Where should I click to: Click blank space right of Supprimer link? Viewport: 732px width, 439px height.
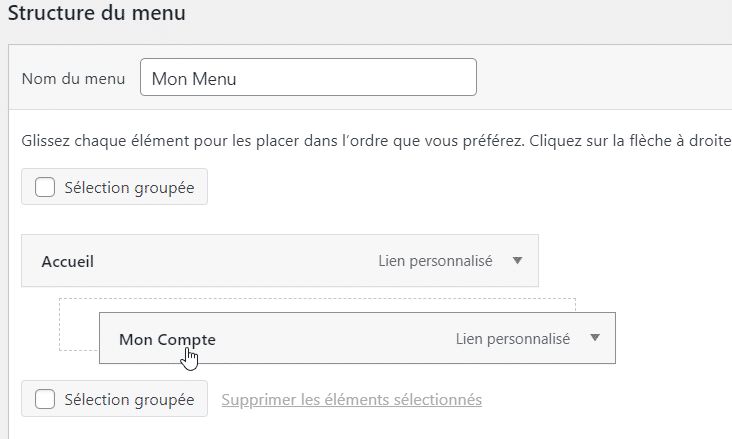point(600,400)
